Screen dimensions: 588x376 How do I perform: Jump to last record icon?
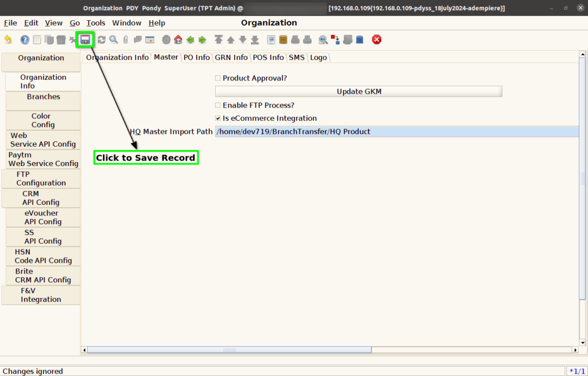[x=254, y=40]
